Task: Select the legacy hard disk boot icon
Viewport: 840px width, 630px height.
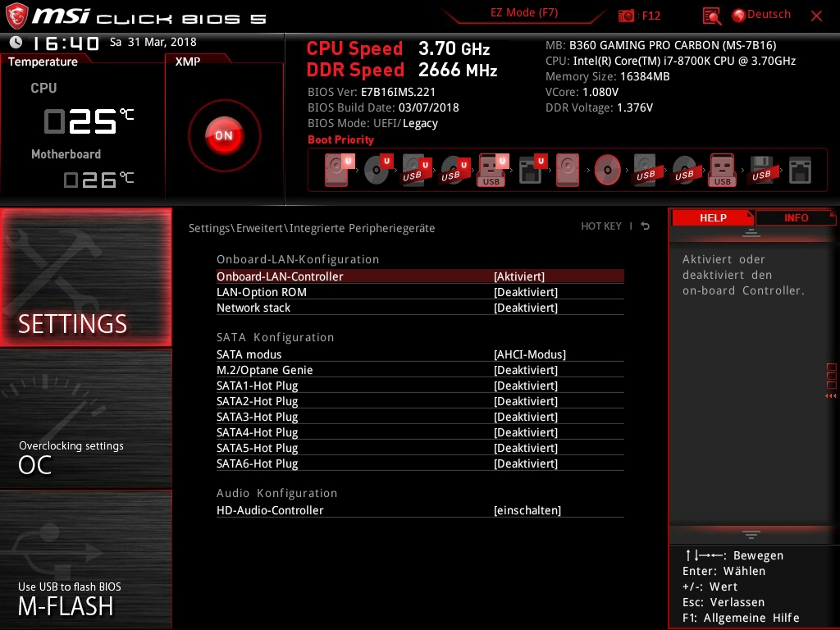Action: tap(568, 170)
